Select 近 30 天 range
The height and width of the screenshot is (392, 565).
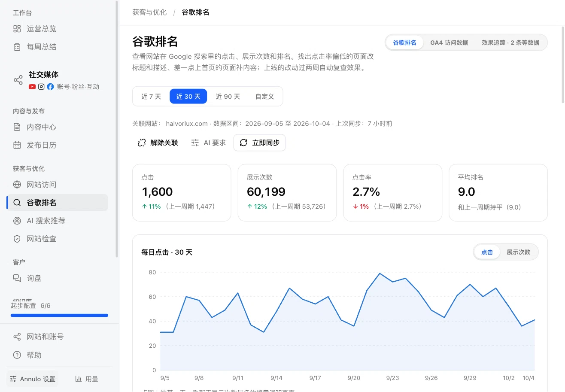tap(188, 97)
